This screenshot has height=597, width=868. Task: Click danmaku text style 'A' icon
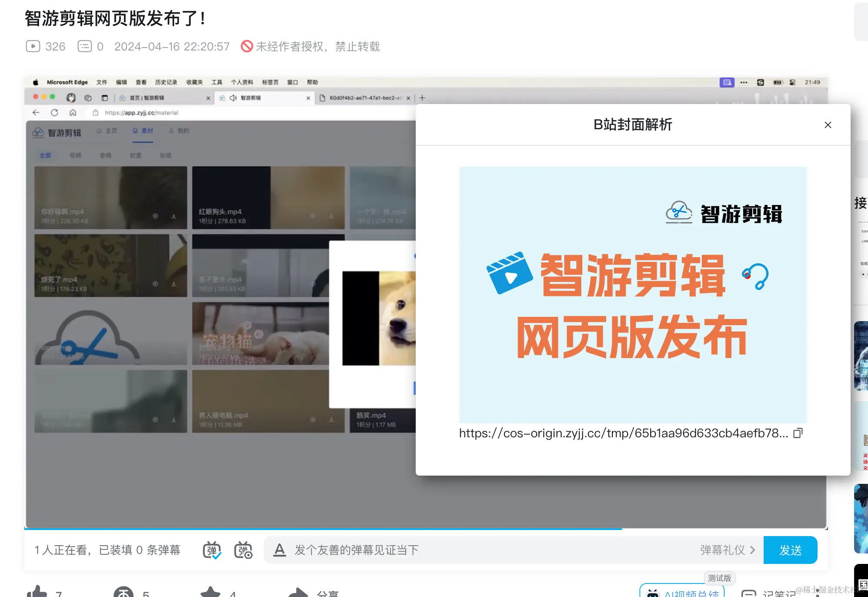[x=279, y=550]
